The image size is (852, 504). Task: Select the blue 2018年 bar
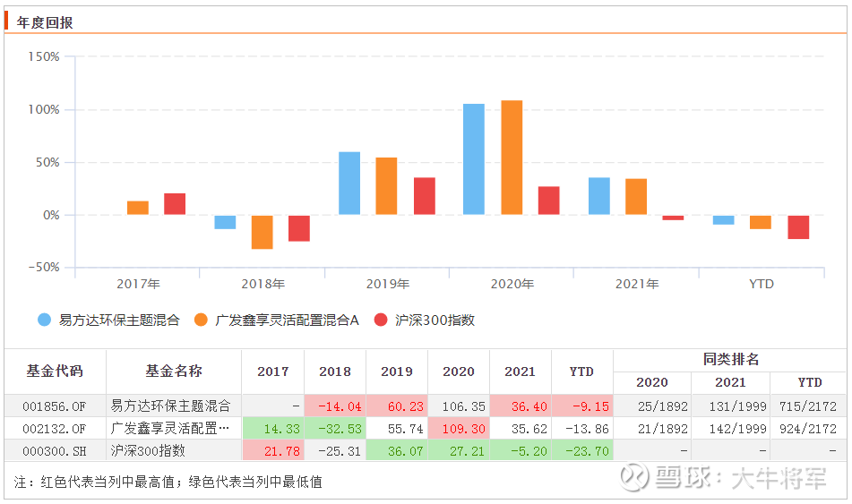click(225, 222)
